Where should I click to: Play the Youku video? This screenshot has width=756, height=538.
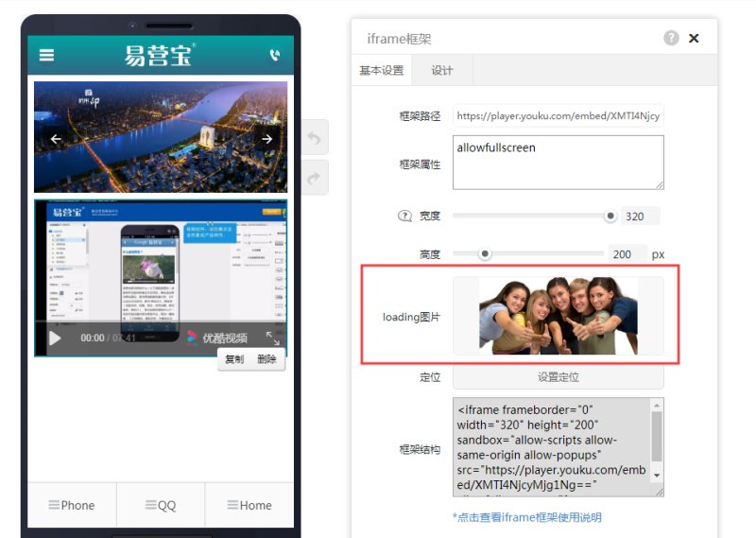pyautogui.click(x=55, y=338)
